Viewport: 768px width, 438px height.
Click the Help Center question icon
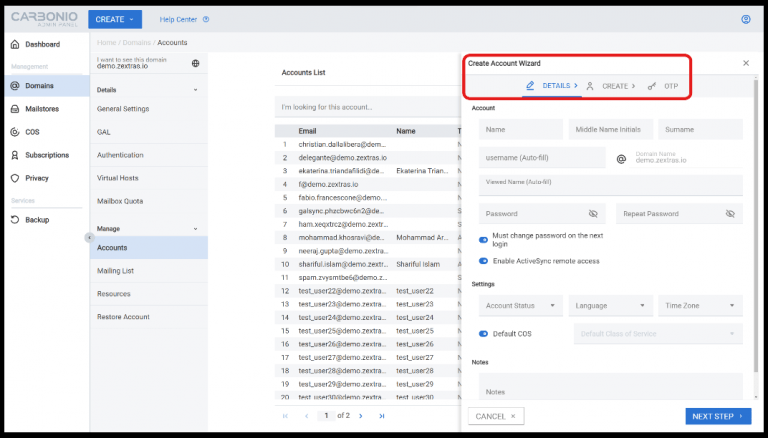[x=206, y=19]
